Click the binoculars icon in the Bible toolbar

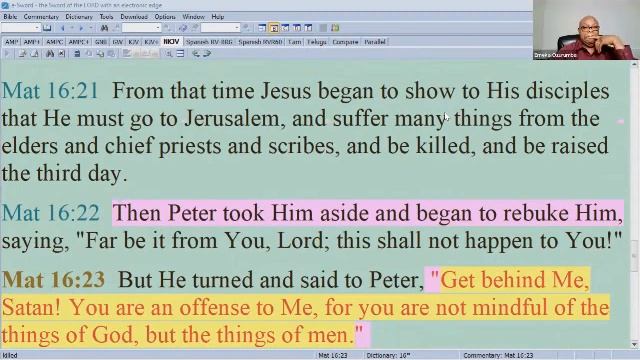tap(50, 53)
